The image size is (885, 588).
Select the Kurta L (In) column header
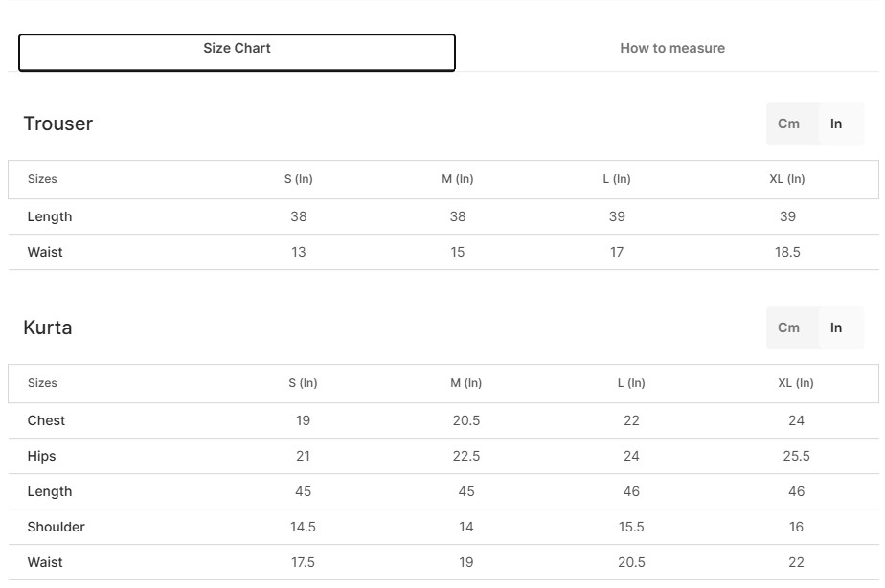(x=631, y=383)
